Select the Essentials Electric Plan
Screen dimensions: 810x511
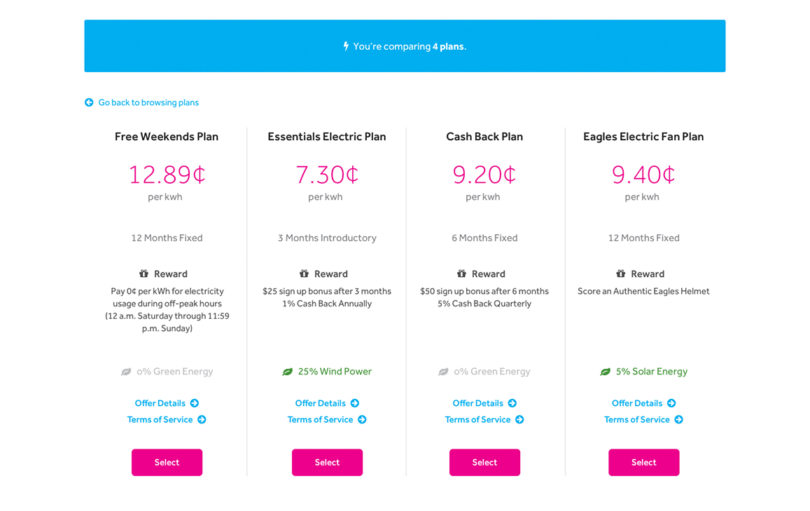(x=327, y=462)
